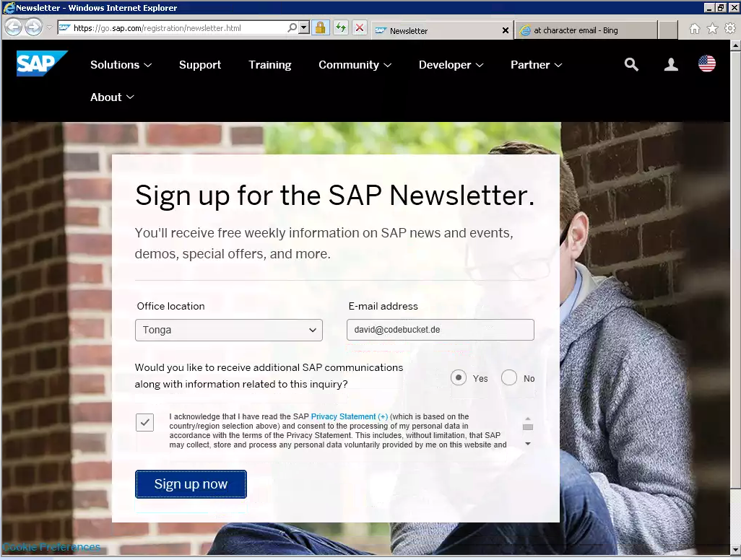The image size is (741, 560).
Task: Click the 'Office location' label
Action: point(170,306)
